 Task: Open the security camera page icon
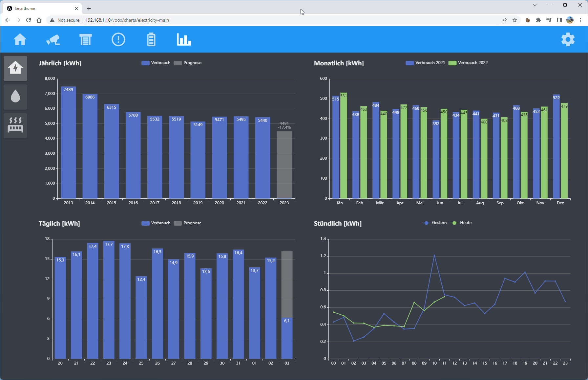[53, 39]
